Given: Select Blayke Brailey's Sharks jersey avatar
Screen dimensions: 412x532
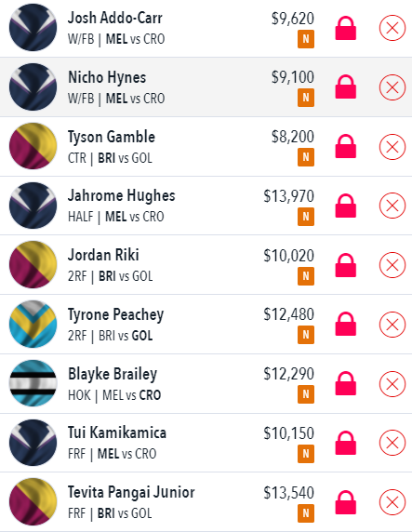Looking at the screenshot, I should [x=33, y=383].
